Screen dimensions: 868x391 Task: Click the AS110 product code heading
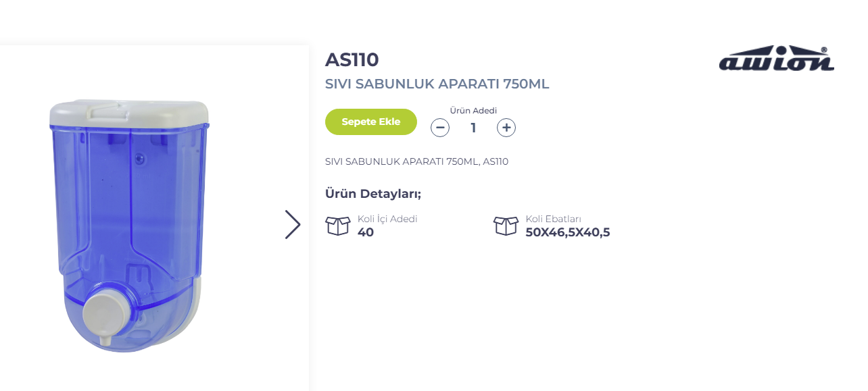(352, 60)
